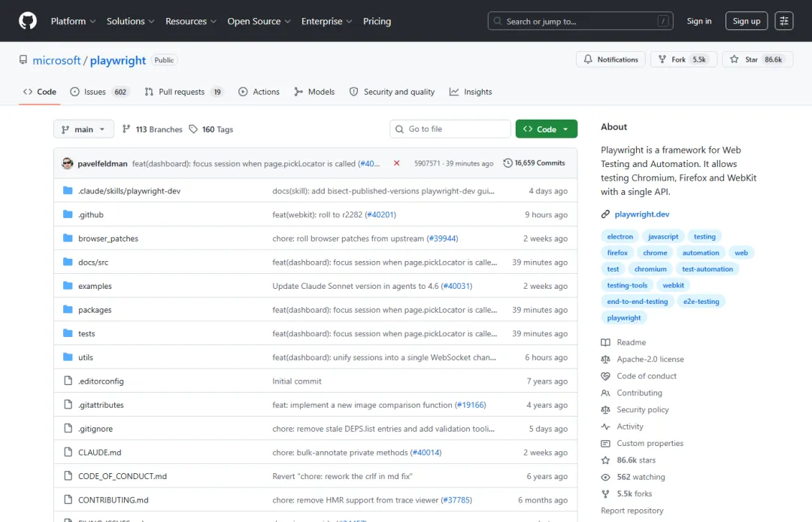Visit the playwright.dev website link
The height and width of the screenshot is (522, 812).
click(x=641, y=214)
